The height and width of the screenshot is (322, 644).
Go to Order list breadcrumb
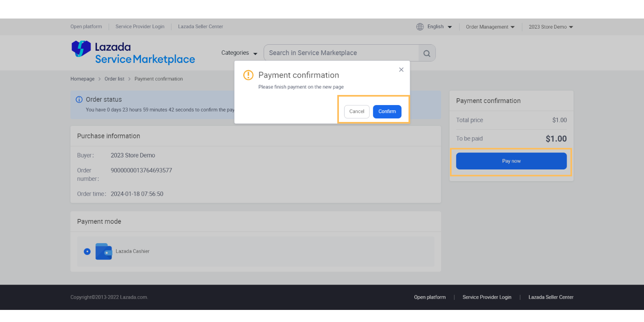click(x=114, y=79)
